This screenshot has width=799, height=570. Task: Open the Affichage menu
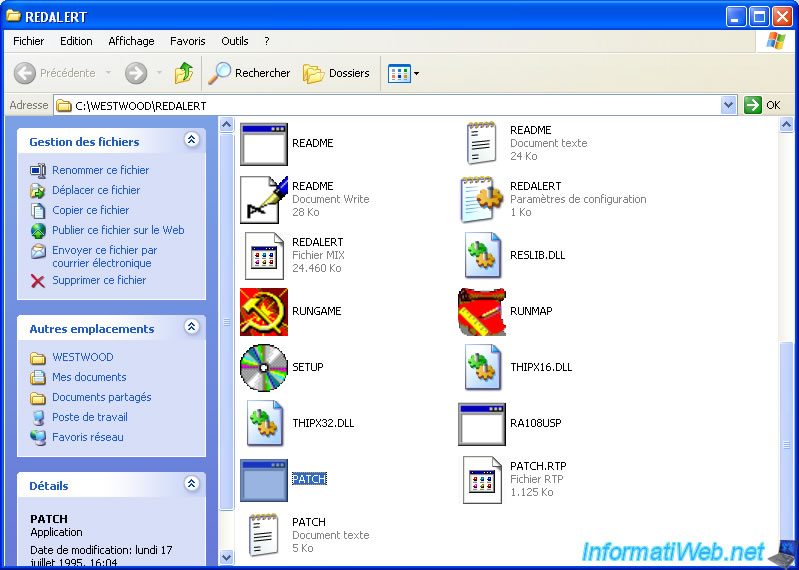131,41
